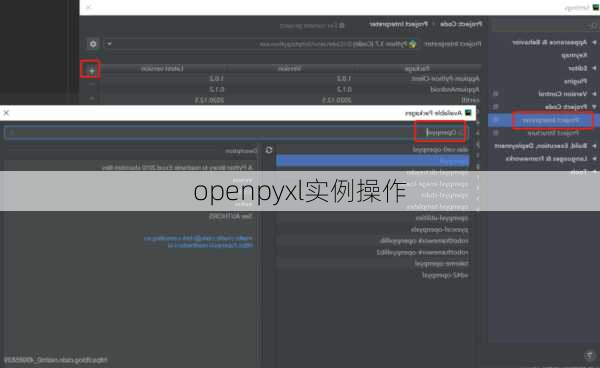The width and height of the screenshot is (600, 368).
Task: Click the help question mark icon
Action: point(590,355)
